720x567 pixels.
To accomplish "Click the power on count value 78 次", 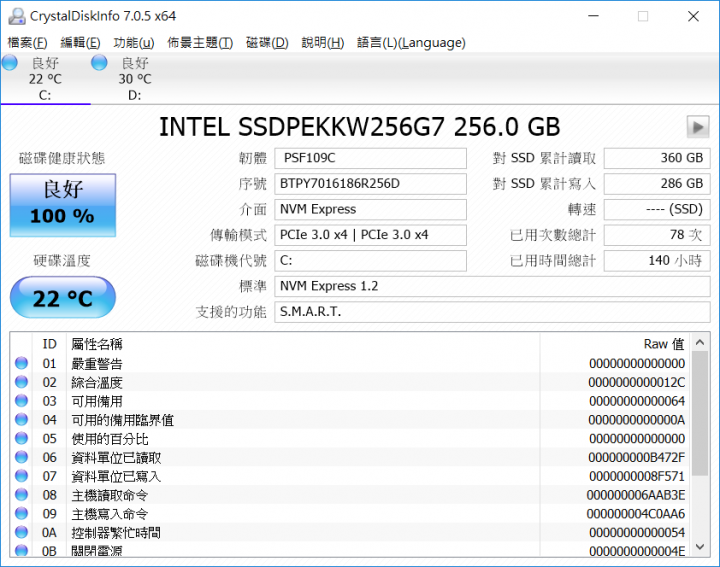I will pyautogui.click(x=657, y=235).
